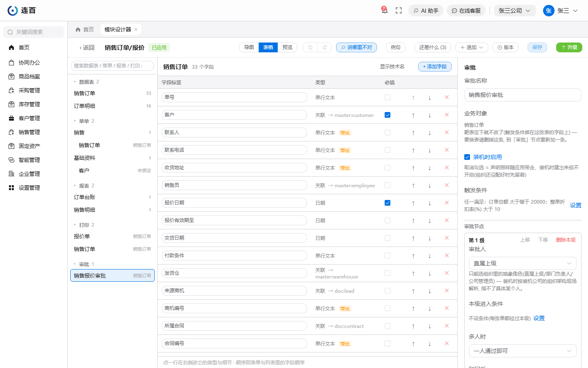Click the 添加字段 button
588x368 pixels.
pyautogui.click(x=434, y=67)
